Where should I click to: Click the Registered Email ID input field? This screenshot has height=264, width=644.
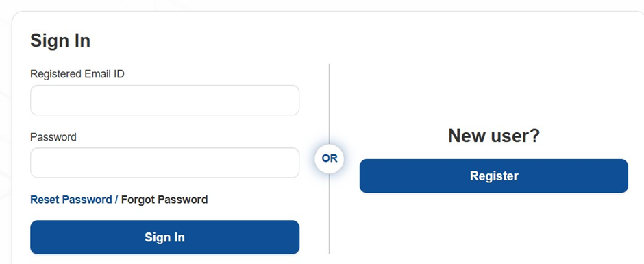coord(164,100)
